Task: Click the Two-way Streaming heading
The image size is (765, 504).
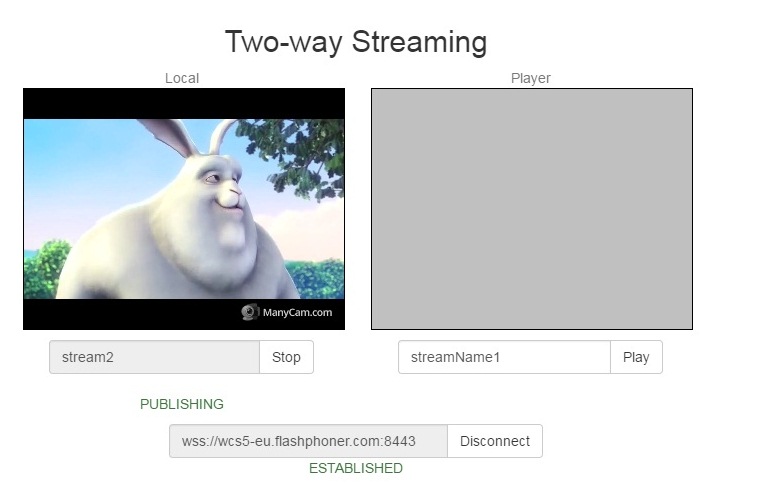Action: coord(355,42)
